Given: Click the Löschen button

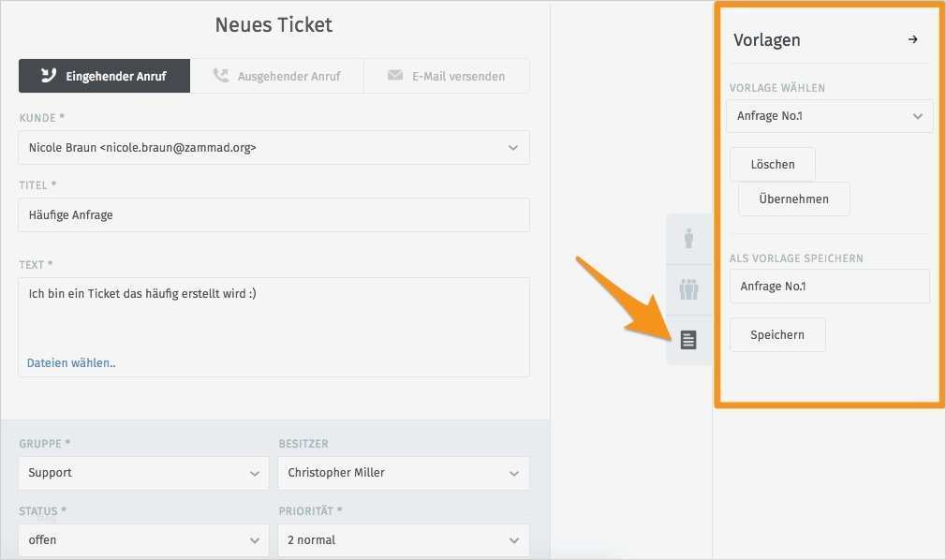Looking at the screenshot, I should pyautogui.click(x=773, y=164).
